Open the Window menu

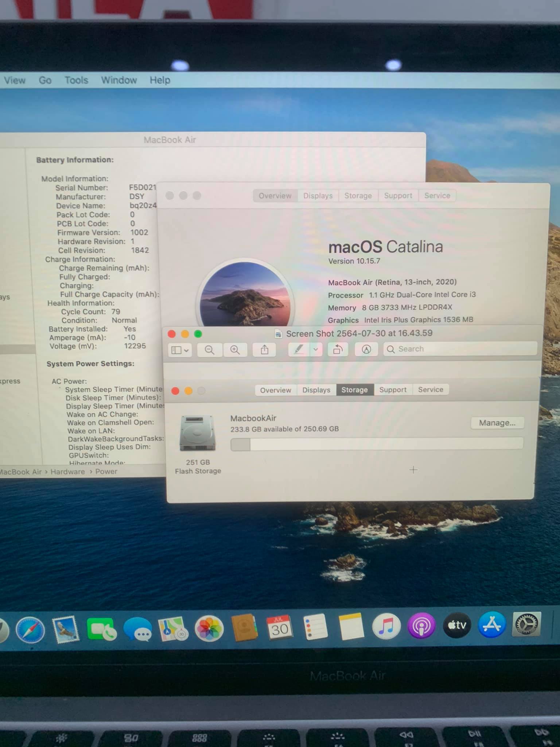click(119, 80)
